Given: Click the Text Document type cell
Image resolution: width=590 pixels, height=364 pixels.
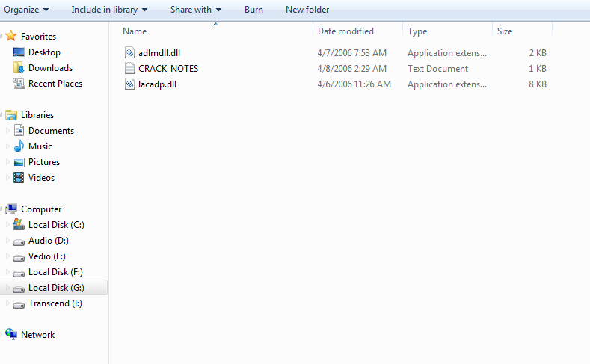Looking at the screenshot, I should [x=437, y=69].
